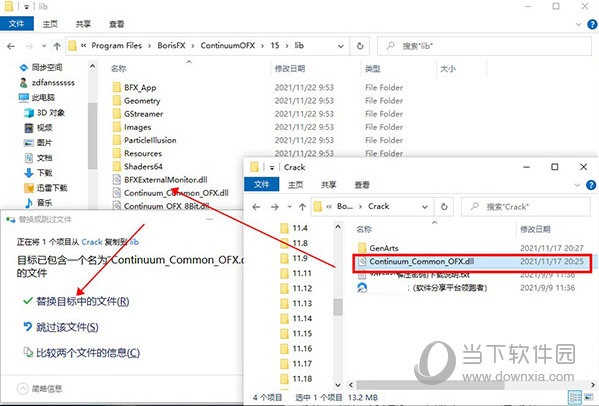Select 此电脑 in navigation pane
599x406 pixels.
[37, 97]
